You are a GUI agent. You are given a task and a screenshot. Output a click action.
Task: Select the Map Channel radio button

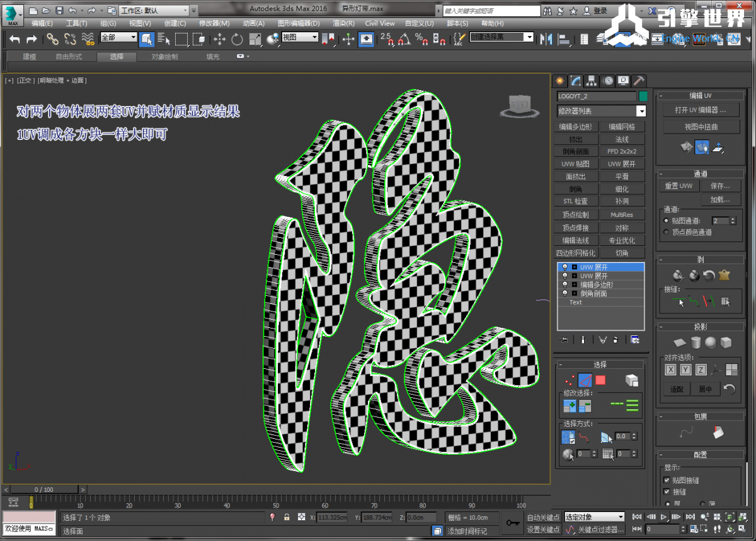[667, 221]
